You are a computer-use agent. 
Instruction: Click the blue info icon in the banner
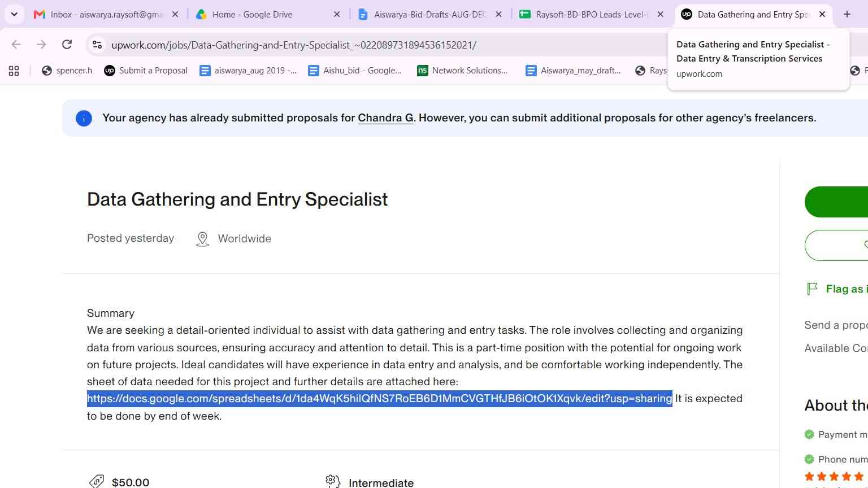(84, 118)
